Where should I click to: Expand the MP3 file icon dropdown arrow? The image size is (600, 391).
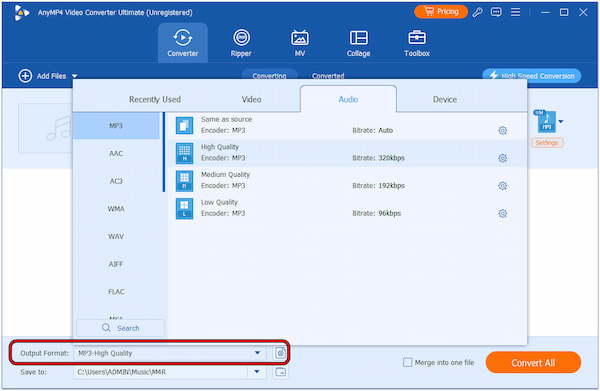coord(561,122)
